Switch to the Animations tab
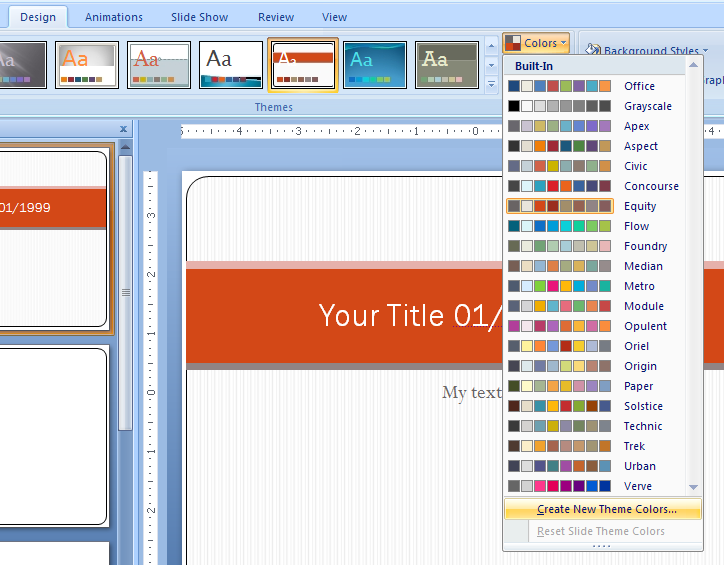724x565 pixels. coord(113,17)
